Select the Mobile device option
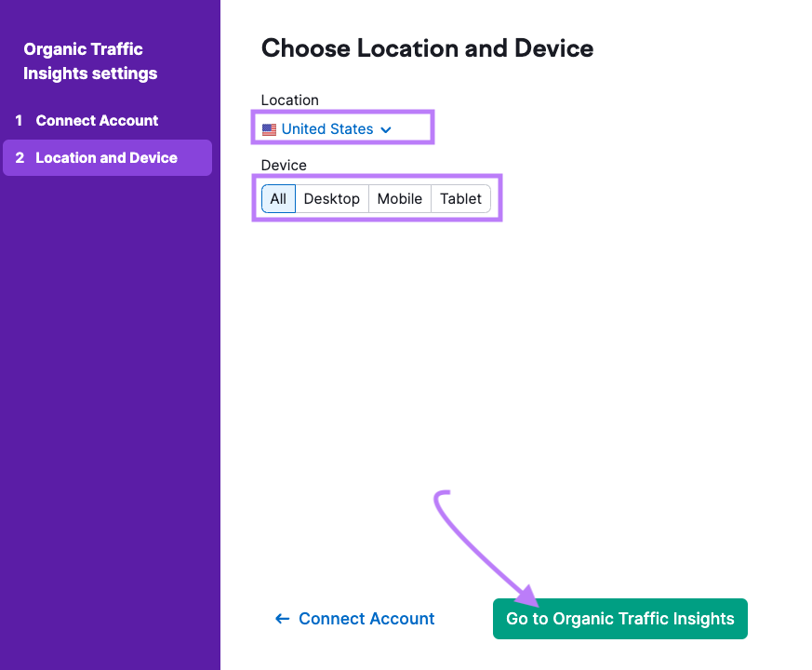 399,198
